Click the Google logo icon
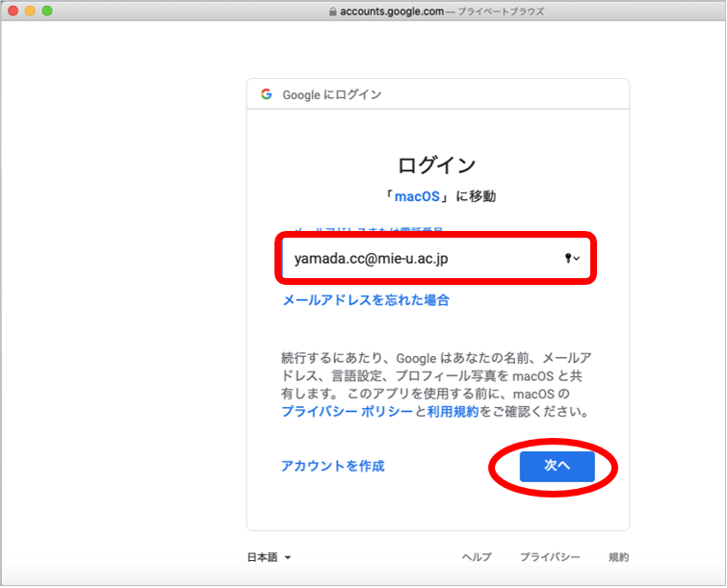The height and width of the screenshot is (588, 727). pos(266,94)
